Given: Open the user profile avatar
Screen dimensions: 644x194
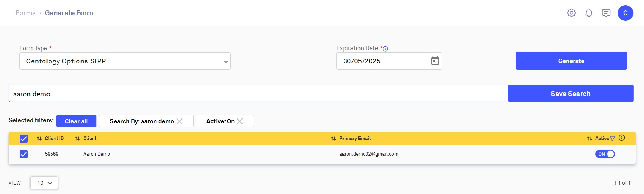Looking at the screenshot, I should pos(625,13).
